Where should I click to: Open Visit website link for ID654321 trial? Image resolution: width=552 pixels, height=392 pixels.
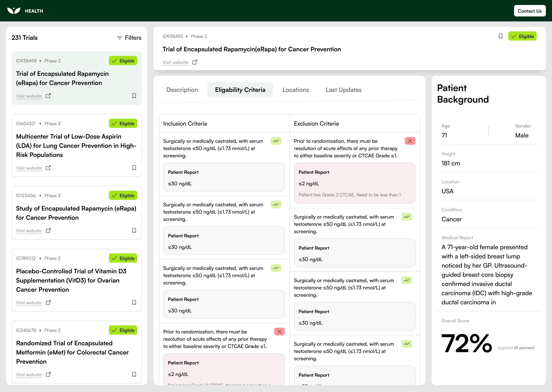coord(29,168)
